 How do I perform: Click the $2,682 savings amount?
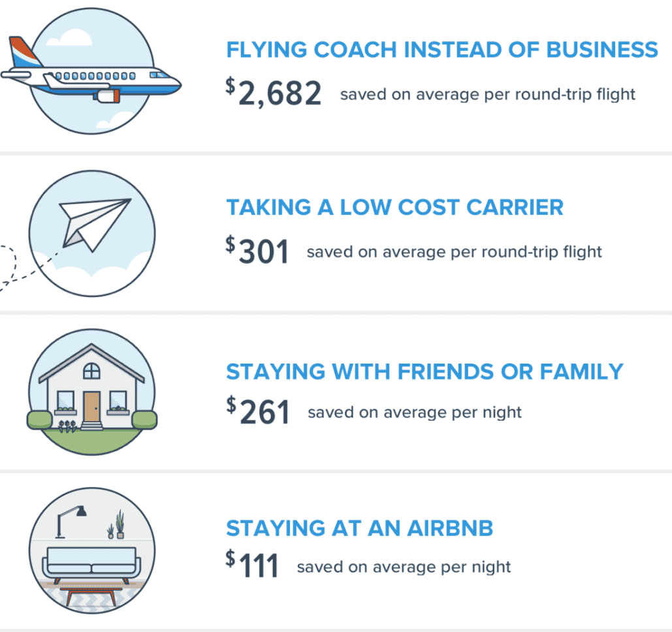pos(274,93)
